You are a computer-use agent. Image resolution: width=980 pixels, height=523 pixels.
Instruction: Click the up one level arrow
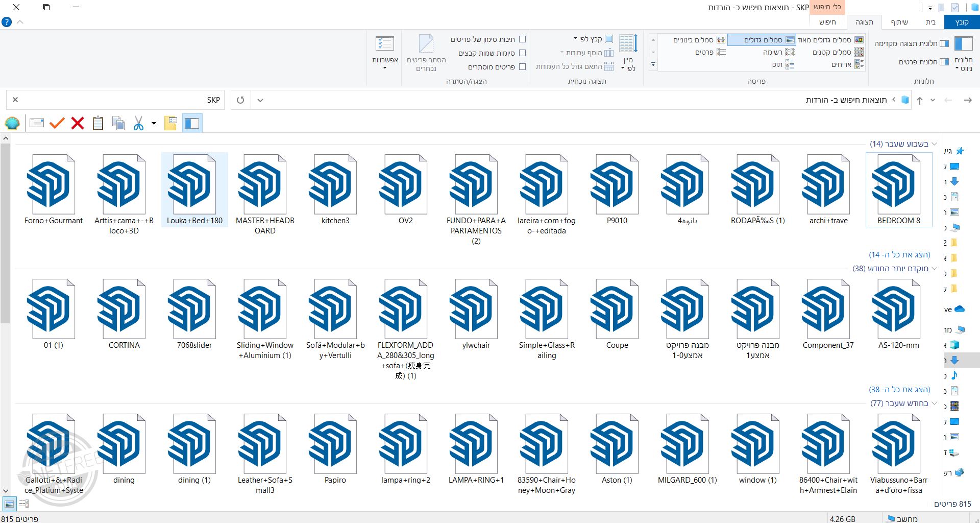[919, 100]
